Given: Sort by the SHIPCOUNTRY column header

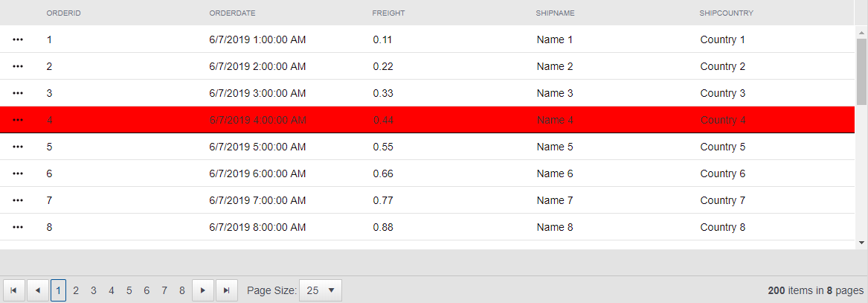Looking at the screenshot, I should (726, 13).
